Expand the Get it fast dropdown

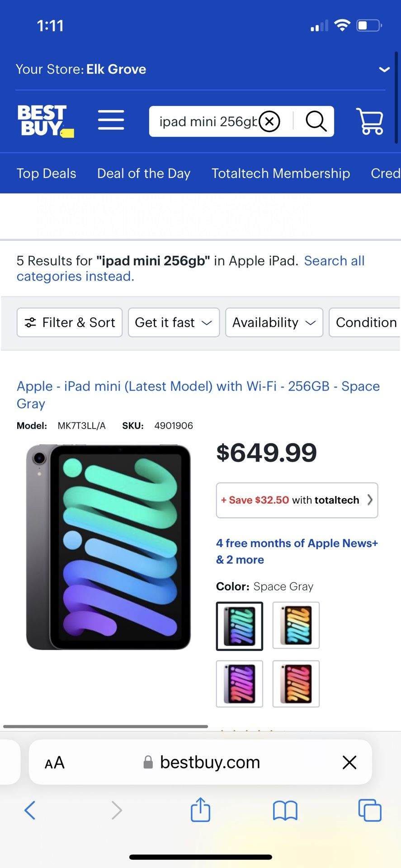(x=173, y=322)
